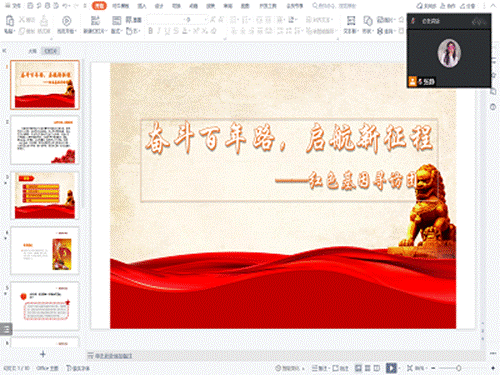Screen dimensions: 500x375
Task: Click the text box insert icon
Action: coord(351,21)
